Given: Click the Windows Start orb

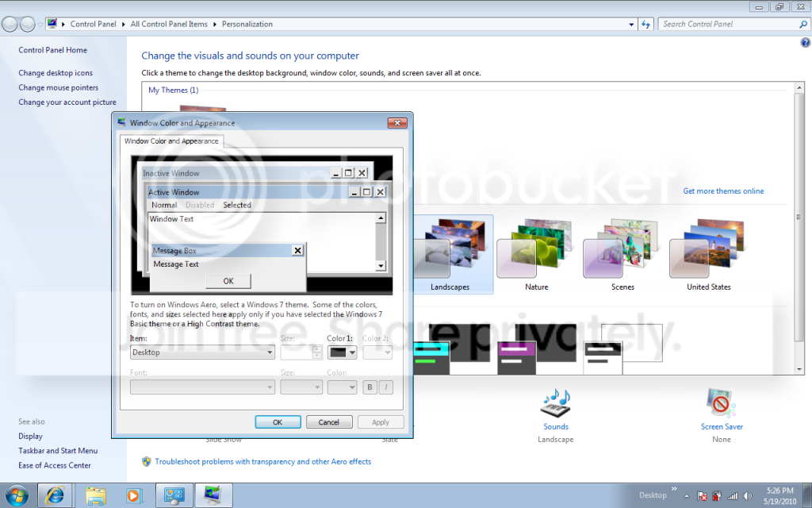Looking at the screenshot, I should click(17, 495).
